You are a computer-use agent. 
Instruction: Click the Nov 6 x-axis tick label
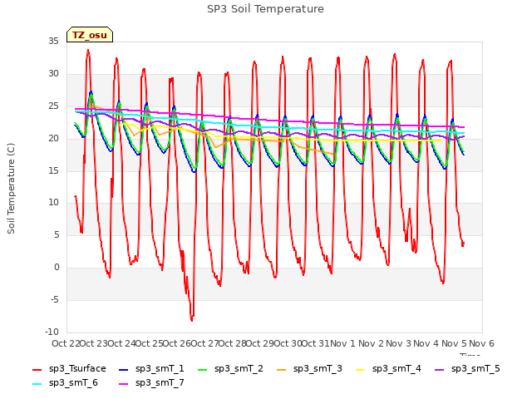click(482, 343)
